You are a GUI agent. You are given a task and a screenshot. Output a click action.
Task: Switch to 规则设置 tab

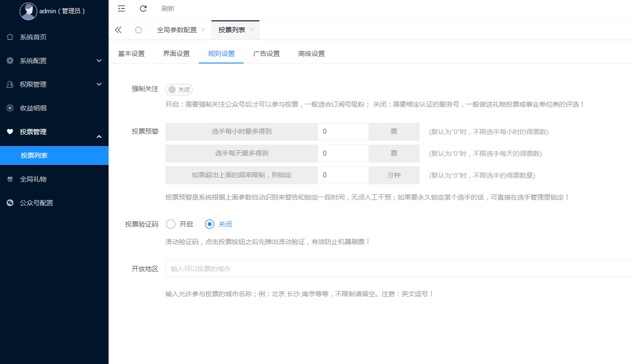(221, 54)
